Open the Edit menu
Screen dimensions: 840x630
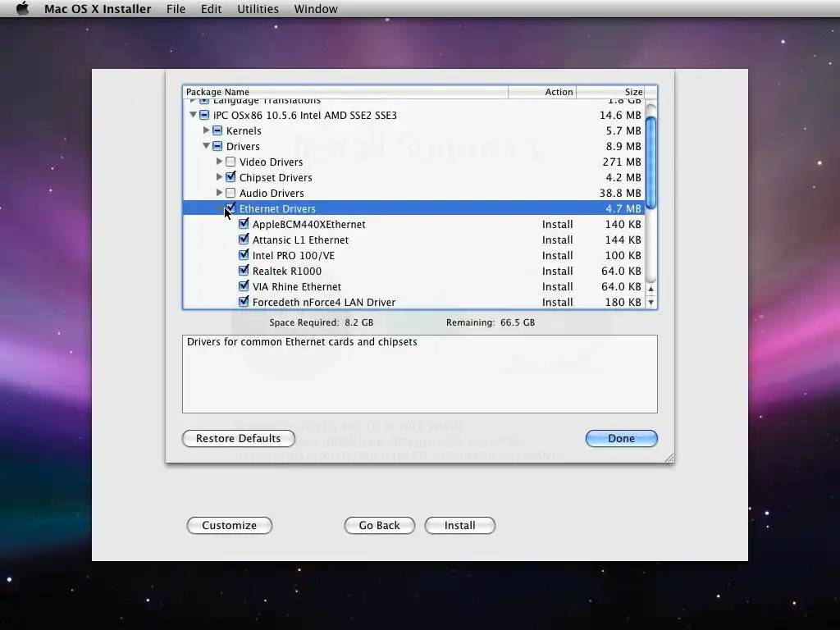tap(211, 9)
